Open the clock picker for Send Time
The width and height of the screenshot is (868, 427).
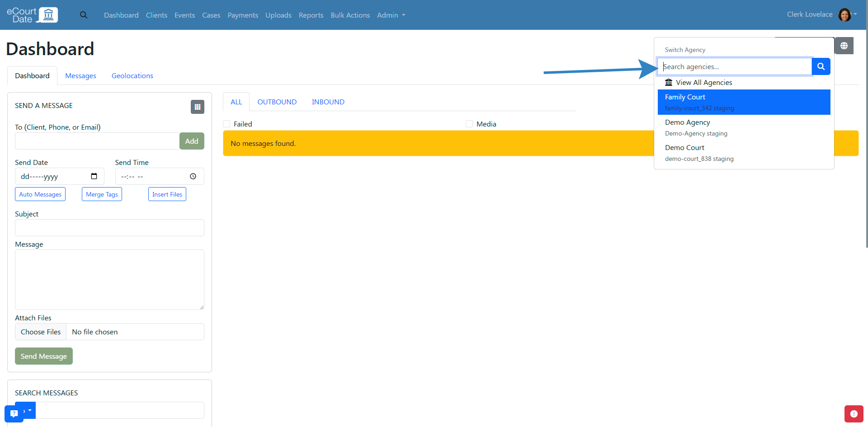(193, 176)
